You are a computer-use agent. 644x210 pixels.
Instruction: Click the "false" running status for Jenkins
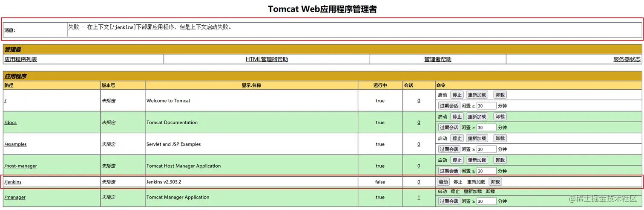(x=380, y=182)
